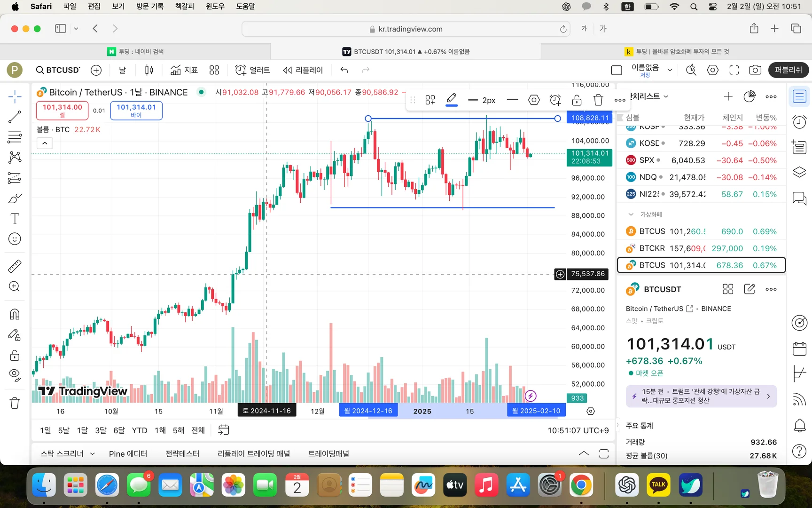Open the price scale settings gear
The image size is (812, 508).
coord(591,411)
